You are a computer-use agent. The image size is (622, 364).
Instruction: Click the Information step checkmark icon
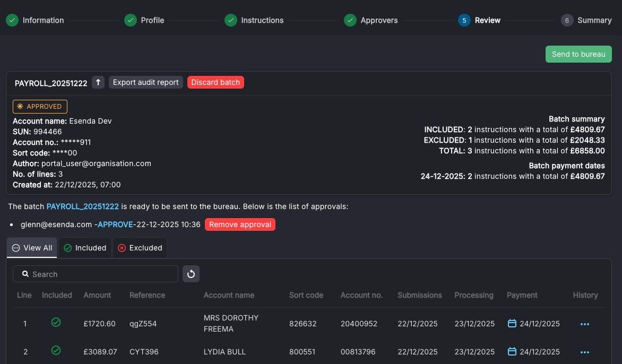point(12,20)
